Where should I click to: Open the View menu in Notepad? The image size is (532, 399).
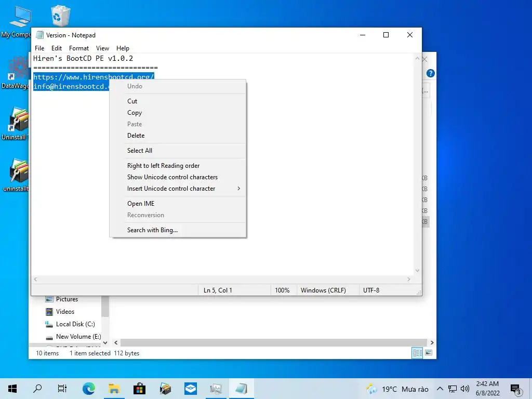click(x=102, y=48)
